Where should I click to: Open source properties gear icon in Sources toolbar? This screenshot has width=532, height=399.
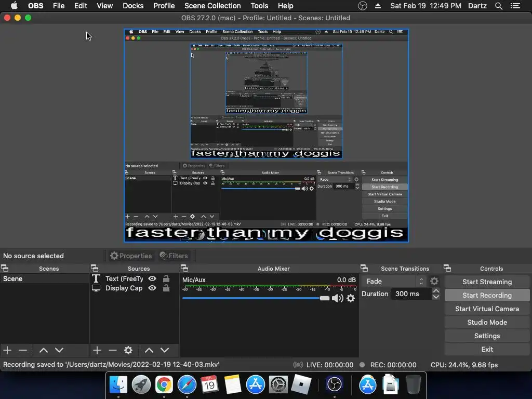pos(128,350)
